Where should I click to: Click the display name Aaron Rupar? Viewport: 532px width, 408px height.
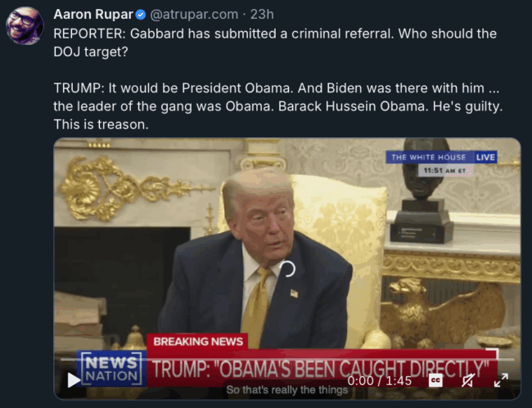93,14
